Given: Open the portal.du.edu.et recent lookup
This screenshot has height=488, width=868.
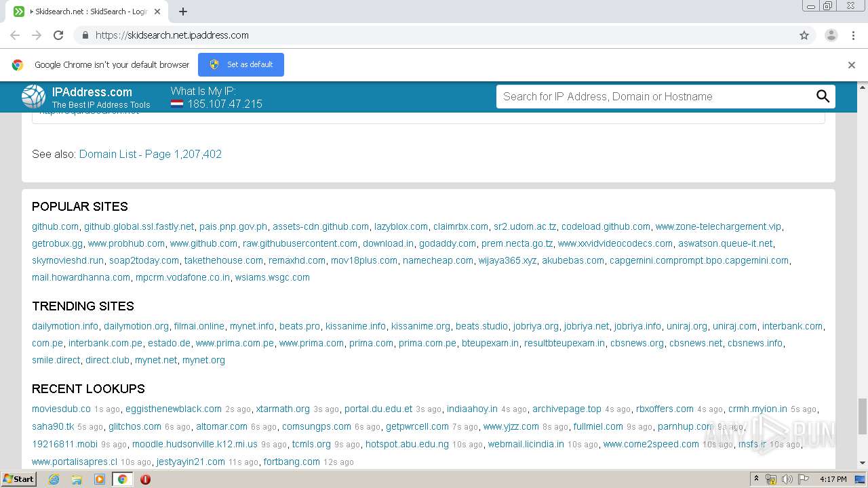Looking at the screenshot, I should click(x=378, y=409).
